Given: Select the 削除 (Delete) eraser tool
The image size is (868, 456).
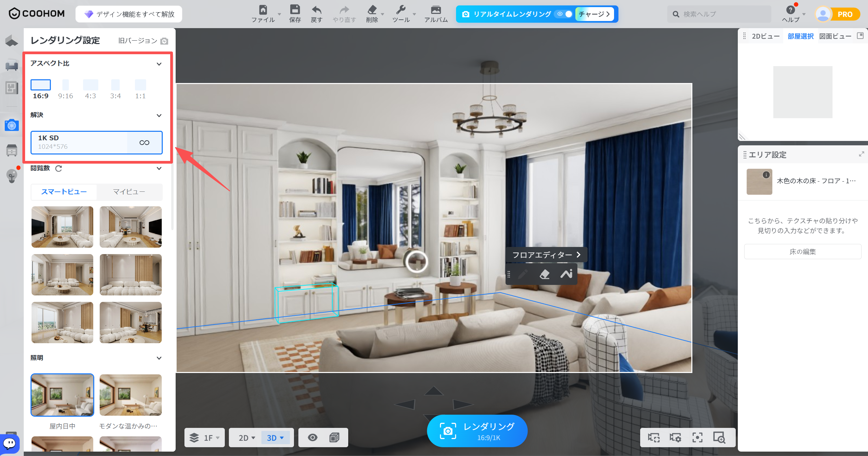Looking at the screenshot, I should [x=372, y=9].
